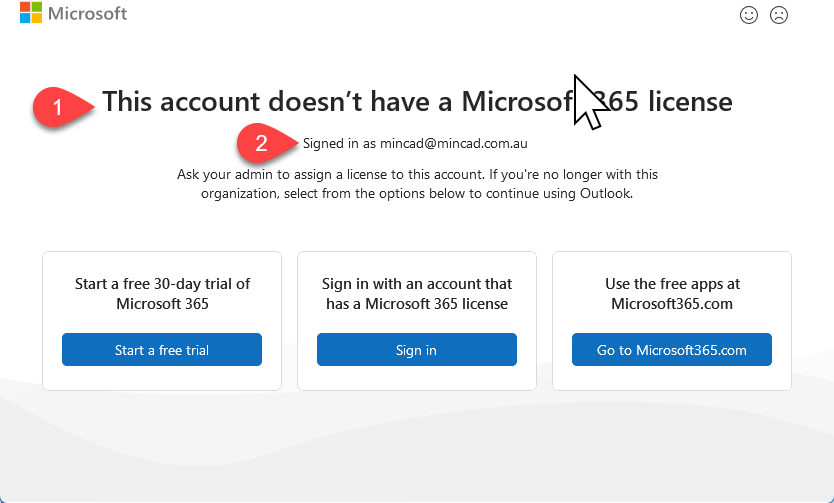
Task: Click 'has a Microsoft 365 license' text in middle card
Action: point(417,304)
